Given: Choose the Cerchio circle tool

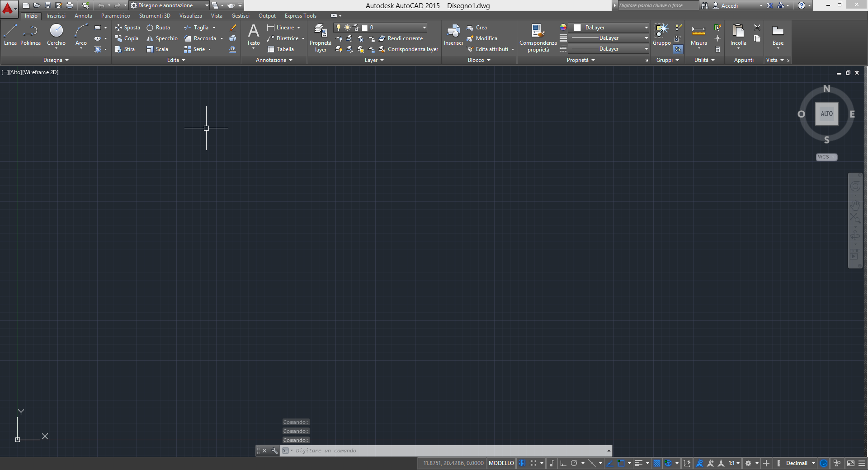Looking at the screenshot, I should click(56, 35).
